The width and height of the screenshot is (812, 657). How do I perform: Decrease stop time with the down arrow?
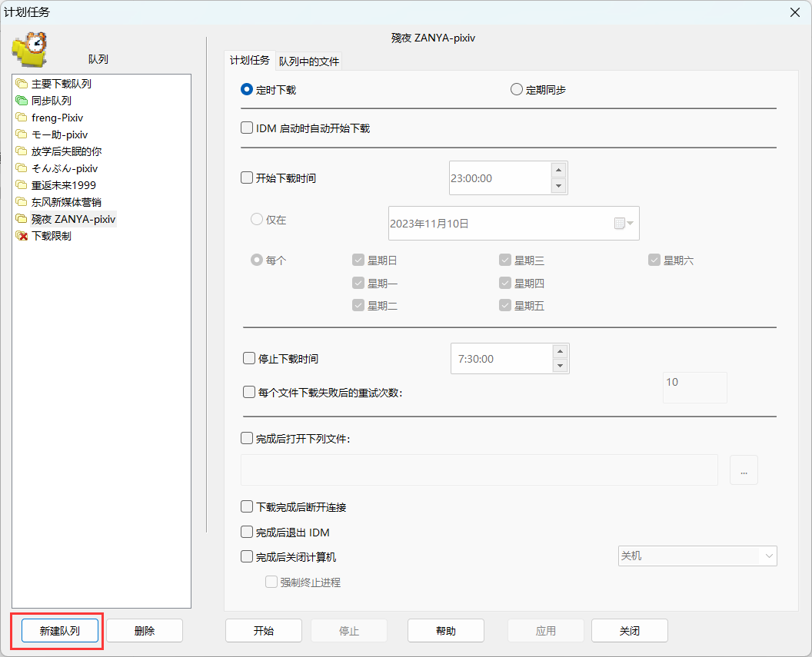coord(560,366)
